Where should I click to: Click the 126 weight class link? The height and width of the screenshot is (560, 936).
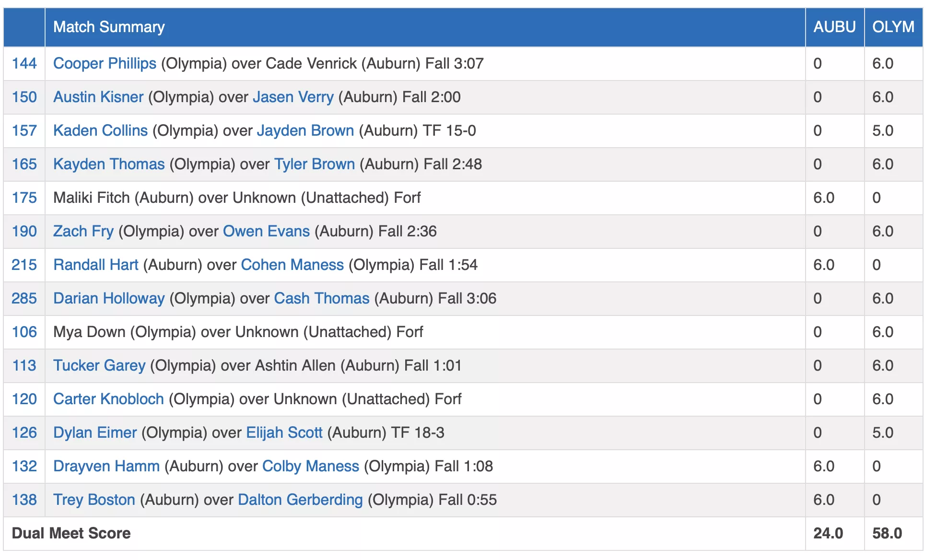coord(24,432)
